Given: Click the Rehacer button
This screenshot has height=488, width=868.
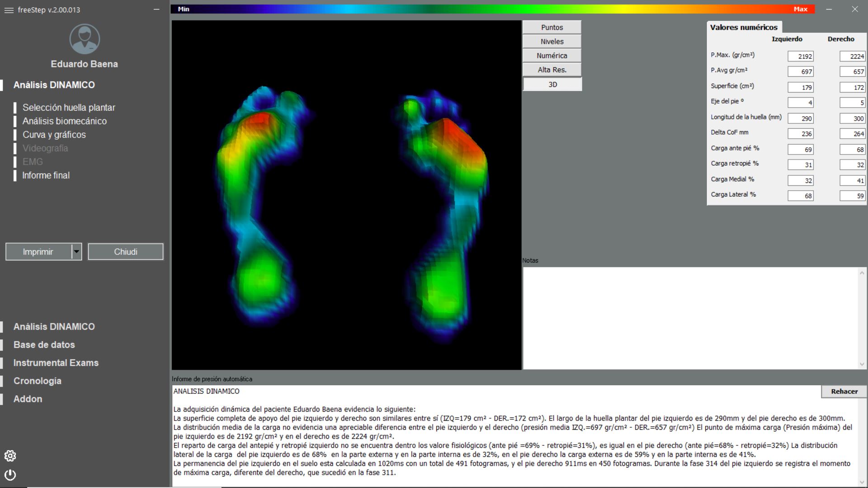Looking at the screenshot, I should 844,391.
